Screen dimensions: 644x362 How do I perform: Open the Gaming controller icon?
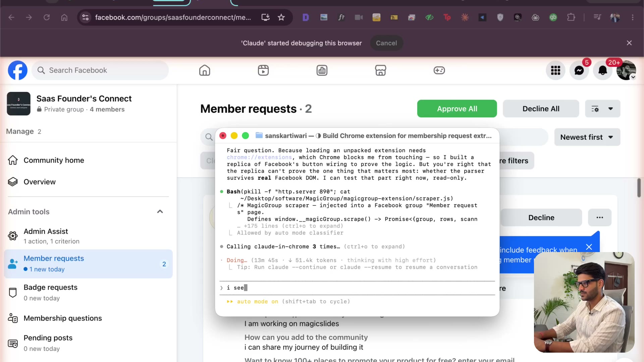pyautogui.click(x=439, y=70)
